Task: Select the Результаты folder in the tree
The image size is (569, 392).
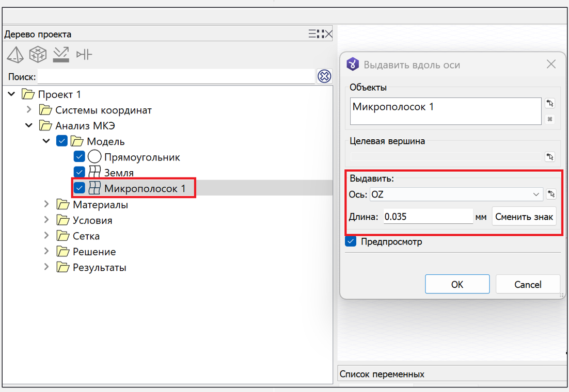Action: [x=99, y=267]
